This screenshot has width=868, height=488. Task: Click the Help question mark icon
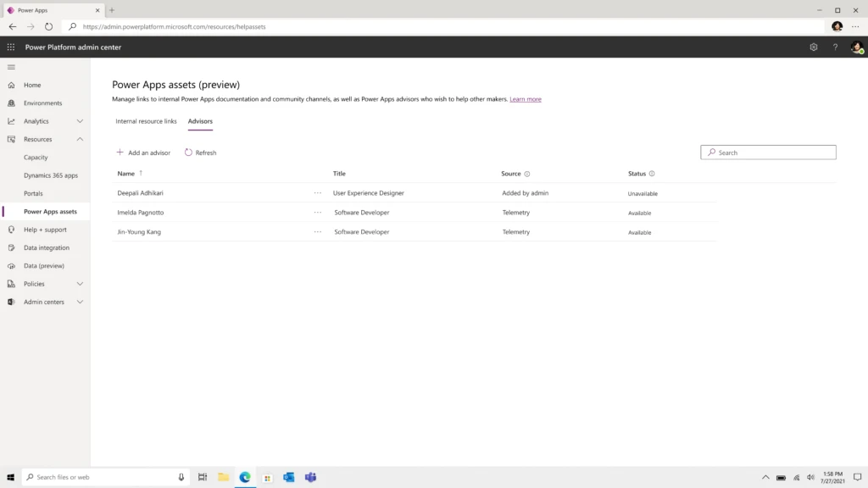tap(835, 47)
